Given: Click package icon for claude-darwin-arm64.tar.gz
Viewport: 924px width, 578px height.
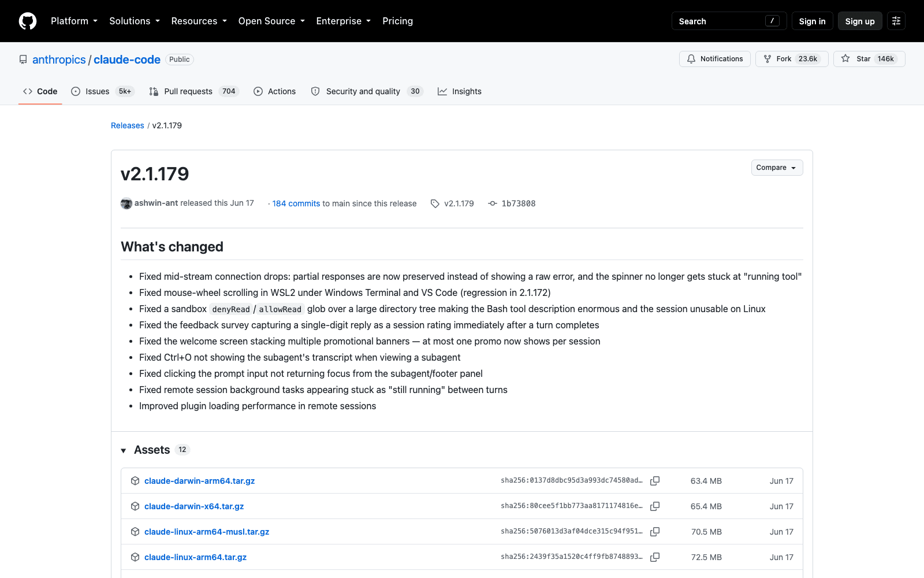Looking at the screenshot, I should 135,481.
